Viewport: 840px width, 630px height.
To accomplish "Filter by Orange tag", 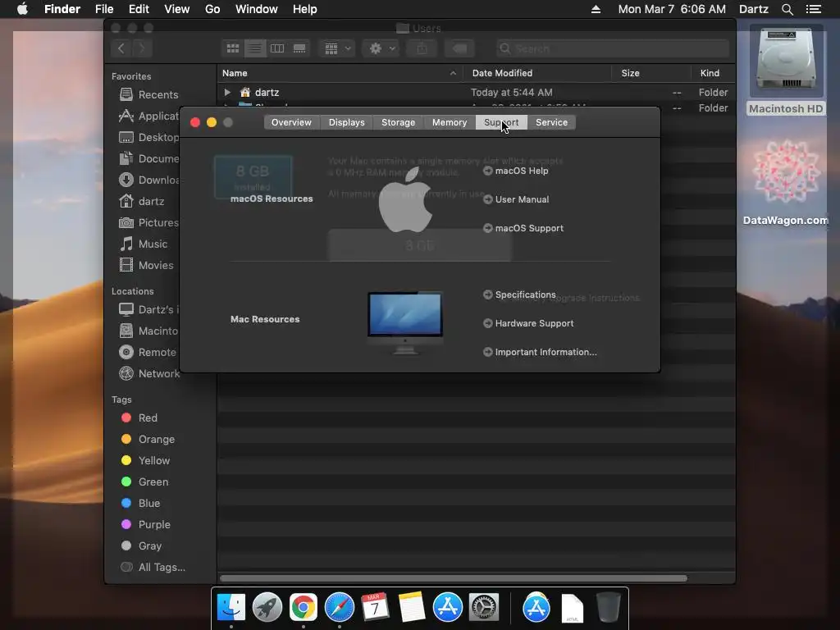I will 148,440.
